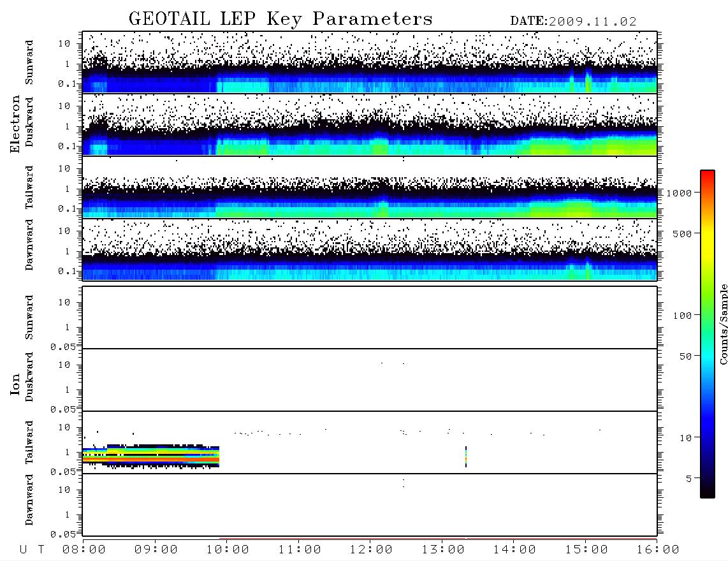Click the Electron Dawnward spectrogram panel

[x=370, y=250]
